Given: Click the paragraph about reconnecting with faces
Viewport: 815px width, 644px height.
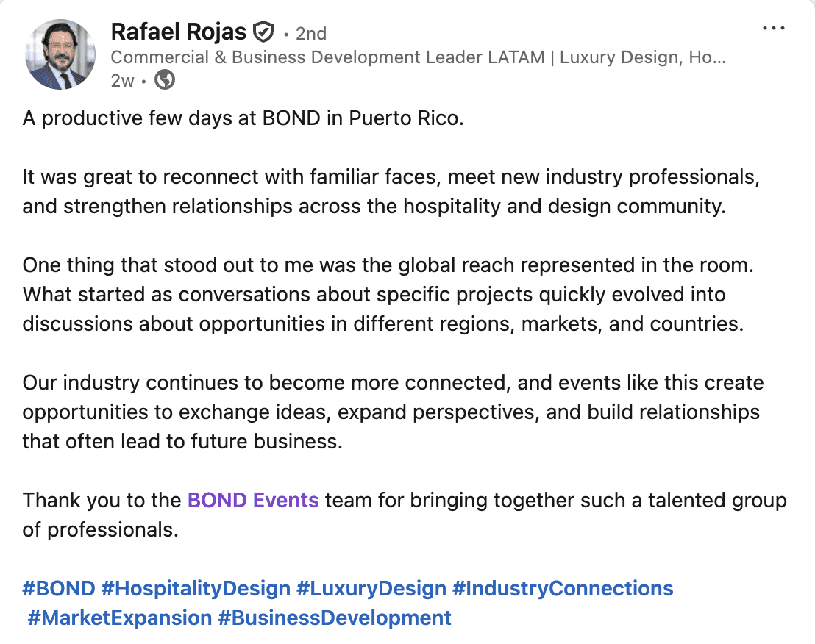Looking at the screenshot, I should (391, 192).
